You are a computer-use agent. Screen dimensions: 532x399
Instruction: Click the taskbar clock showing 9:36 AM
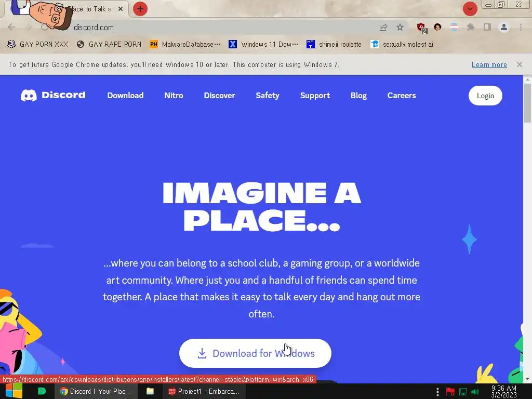tap(504, 392)
